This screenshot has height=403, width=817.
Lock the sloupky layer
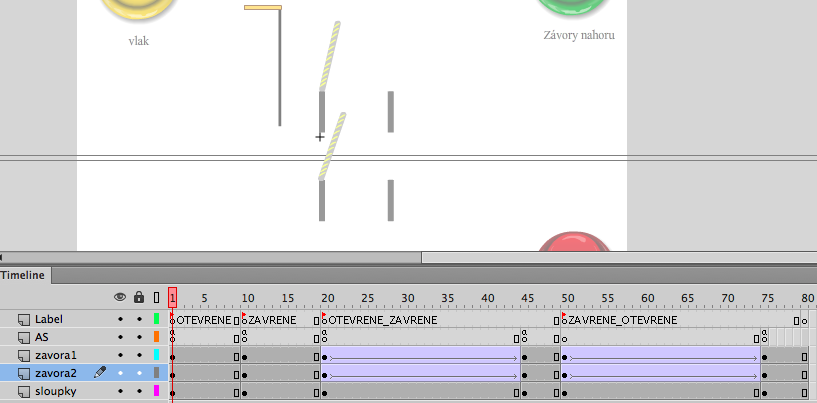point(139,391)
